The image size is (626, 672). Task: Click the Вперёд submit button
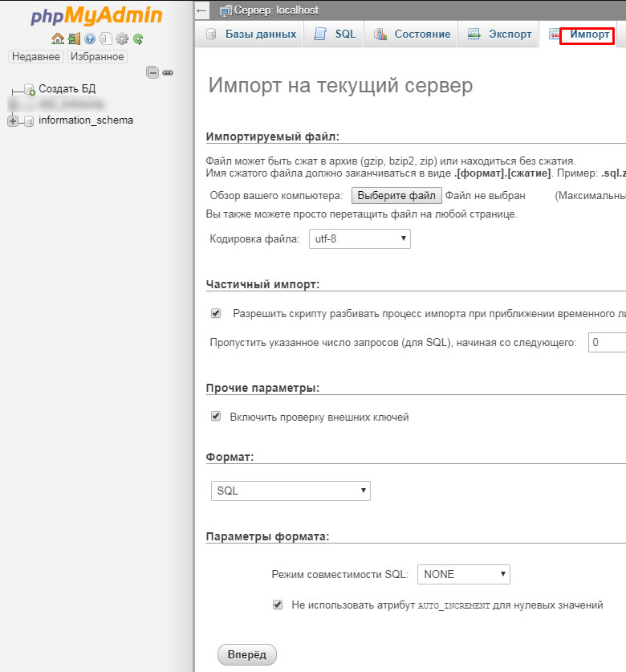pyautogui.click(x=247, y=655)
